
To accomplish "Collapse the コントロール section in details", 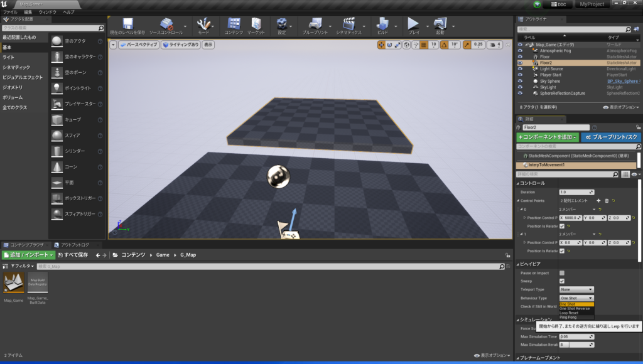I will coord(517,183).
